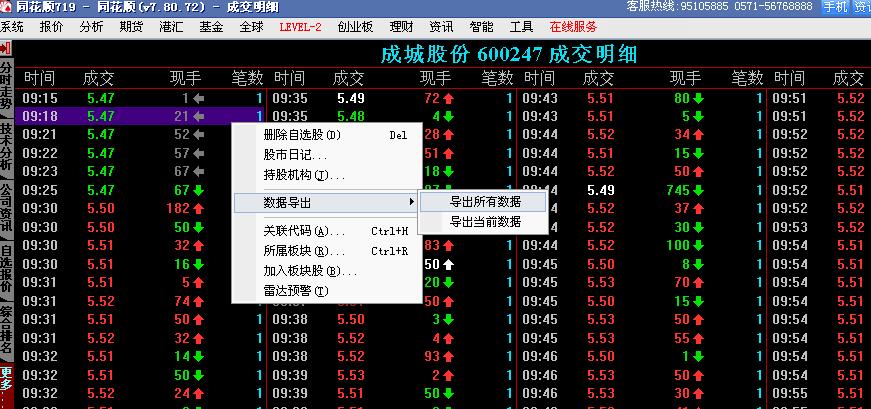Click the first 笔数 column header
871x409 pixels.
[x=247, y=78]
